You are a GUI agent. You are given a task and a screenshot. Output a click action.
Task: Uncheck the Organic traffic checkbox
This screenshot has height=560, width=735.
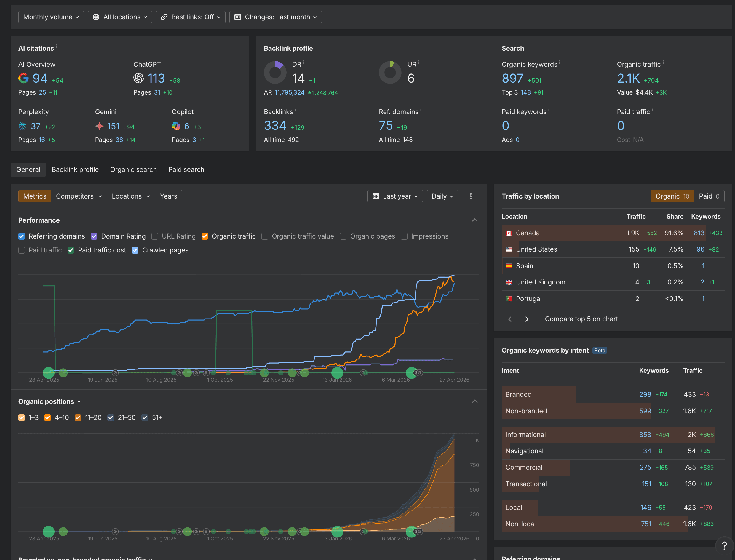205,236
